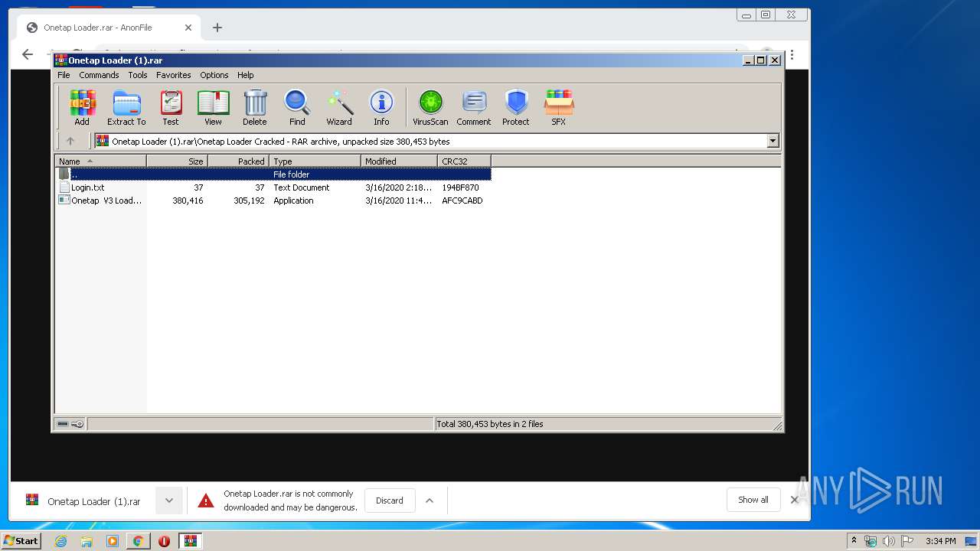Open the Tools menu
Image resolution: width=980 pixels, height=551 pixels.
[138, 75]
